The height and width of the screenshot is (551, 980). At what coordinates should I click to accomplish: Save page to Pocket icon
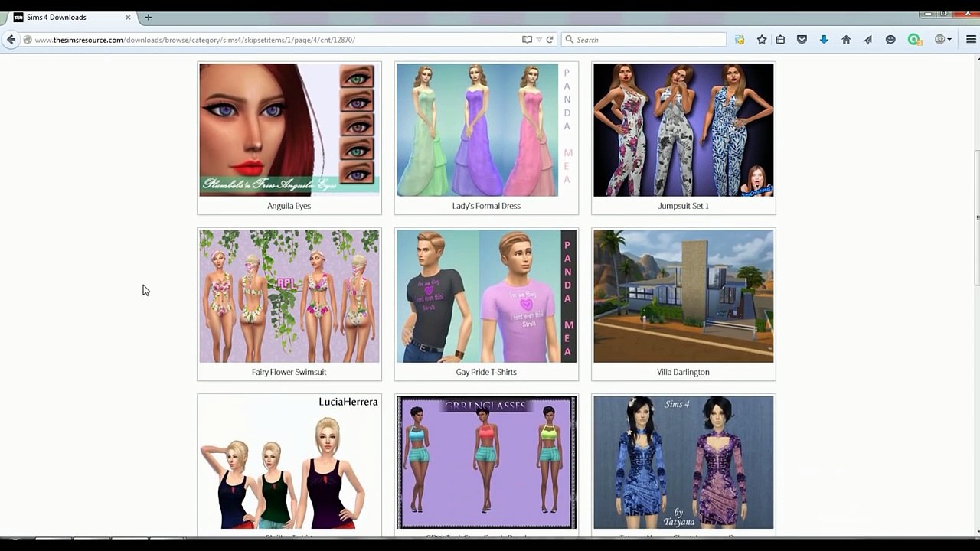pyautogui.click(x=802, y=40)
